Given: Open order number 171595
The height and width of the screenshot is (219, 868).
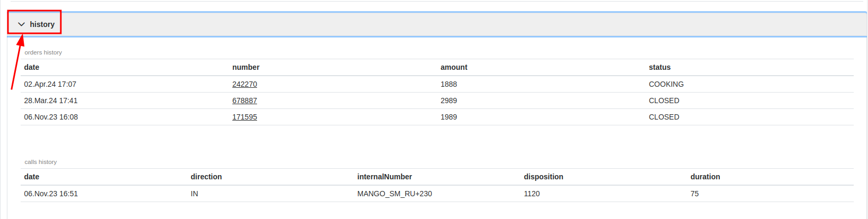Looking at the screenshot, I should pos(244,117).
